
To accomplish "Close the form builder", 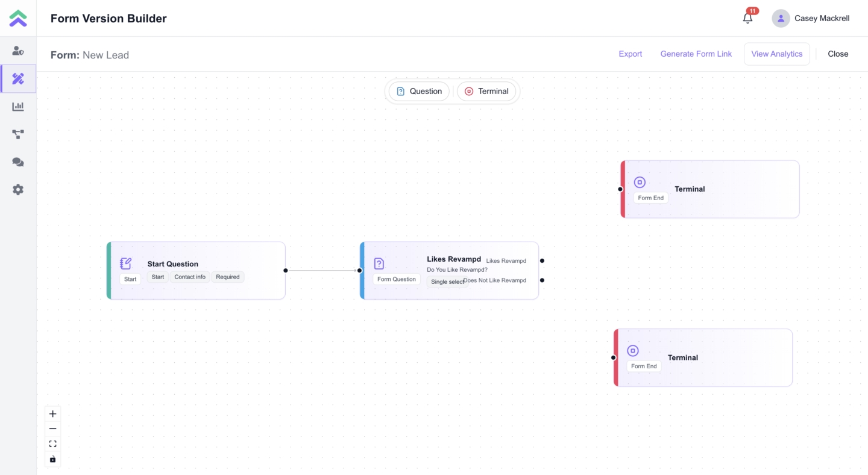I will pos(837,54).
